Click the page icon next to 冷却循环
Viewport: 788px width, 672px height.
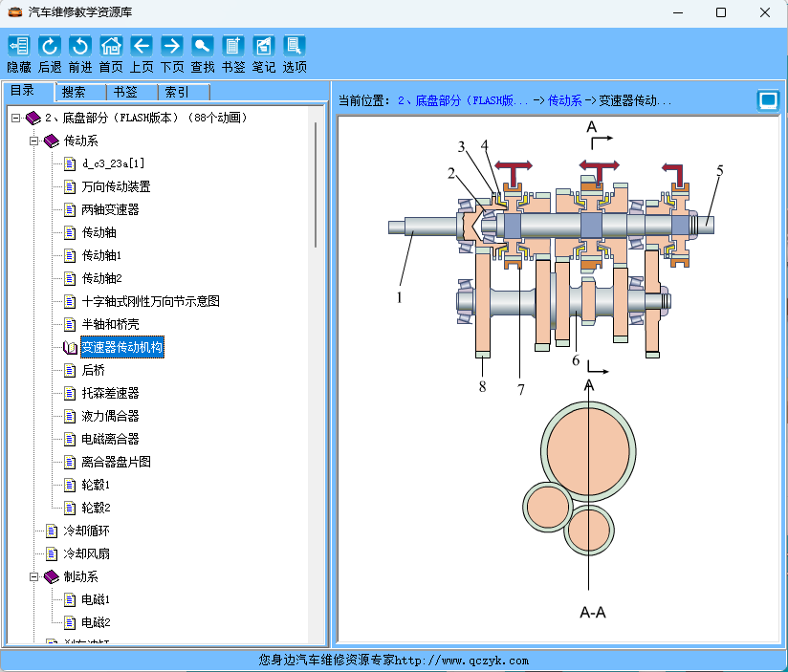point(52,531)
